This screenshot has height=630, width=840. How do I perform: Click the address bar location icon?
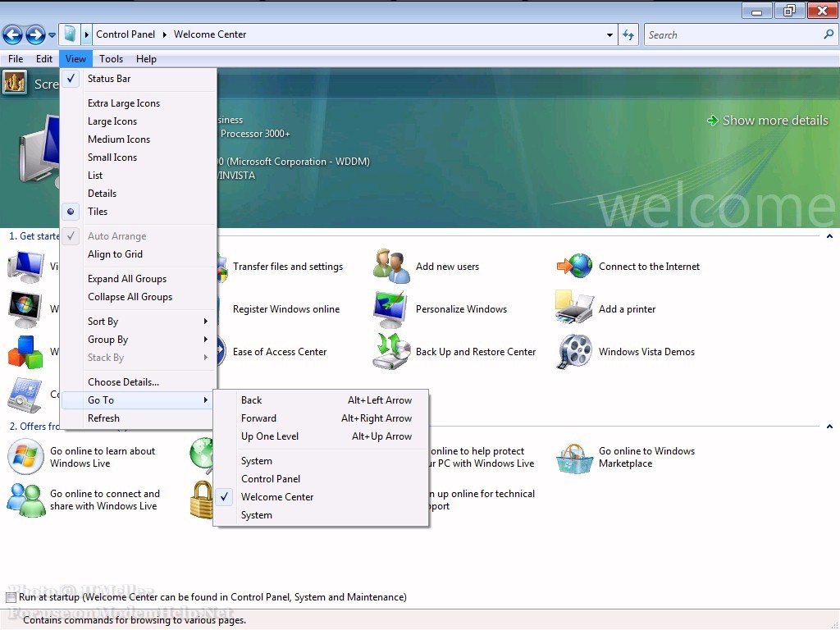click(70, 34)
